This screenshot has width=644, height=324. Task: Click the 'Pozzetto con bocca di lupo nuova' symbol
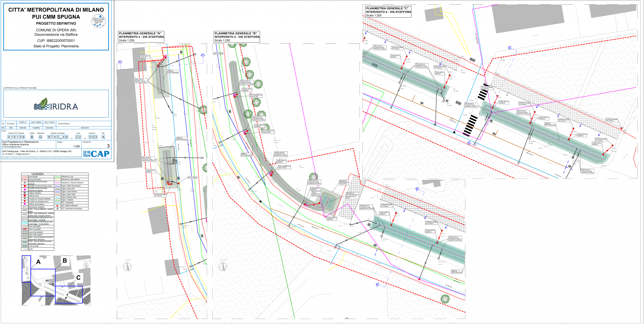point(25,186)
